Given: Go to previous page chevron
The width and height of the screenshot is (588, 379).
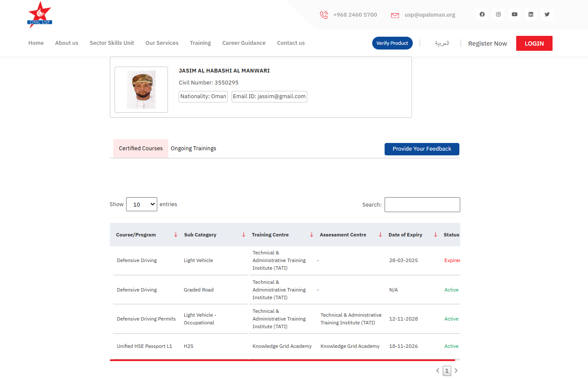Looking at the screenshot, I should coord(438,370).
